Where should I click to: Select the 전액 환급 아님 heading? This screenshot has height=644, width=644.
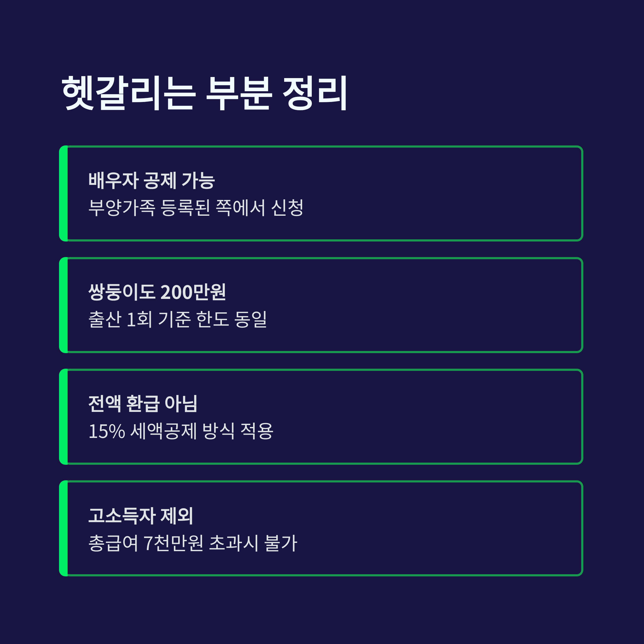tap(143, 404)
